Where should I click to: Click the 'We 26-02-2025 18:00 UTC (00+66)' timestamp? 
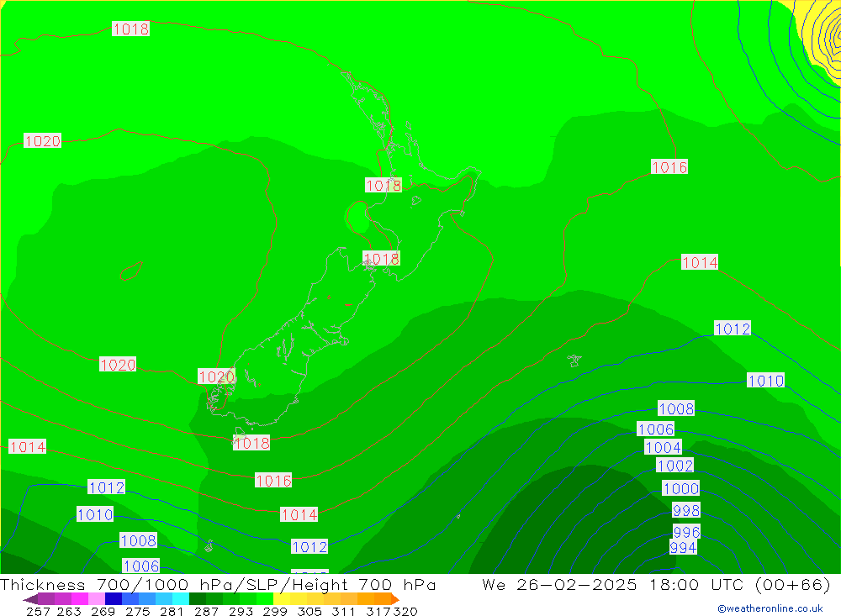(x=656, y=584)
